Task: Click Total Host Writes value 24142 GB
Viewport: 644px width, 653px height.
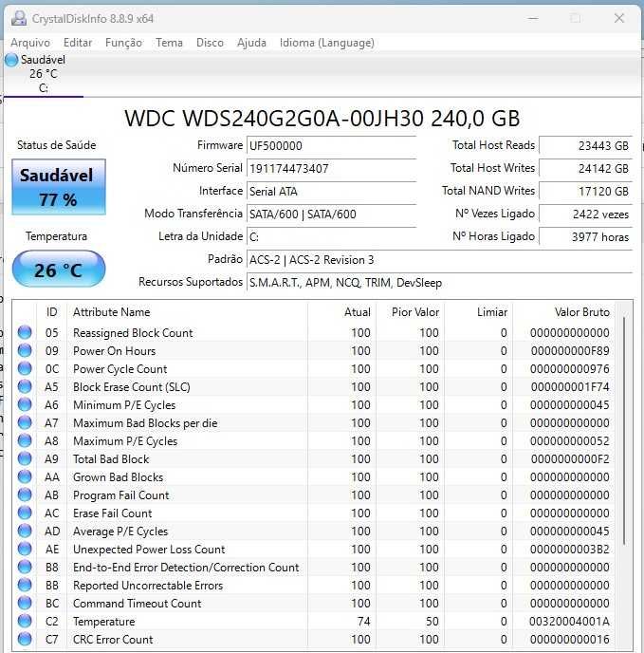Action: pyautogui.click(x=586, y=169)
